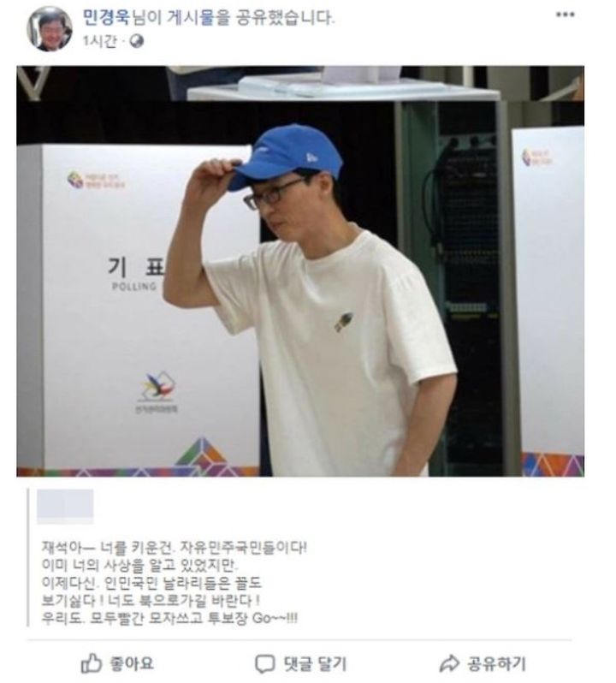The image size is (616, 683).
Task: Click the last line ending with Go~~!!!
Action: [169, 618]
